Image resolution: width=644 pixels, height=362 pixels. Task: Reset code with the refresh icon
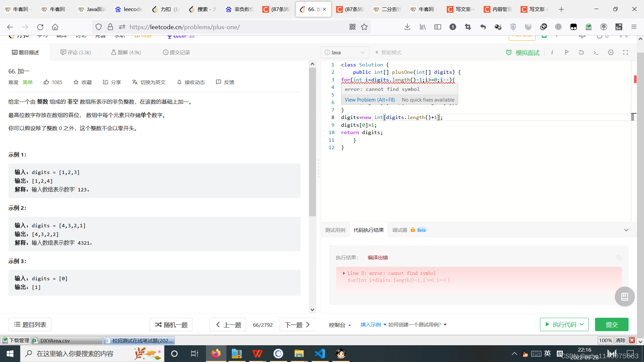pyautogui.click(x=581, y=52)
